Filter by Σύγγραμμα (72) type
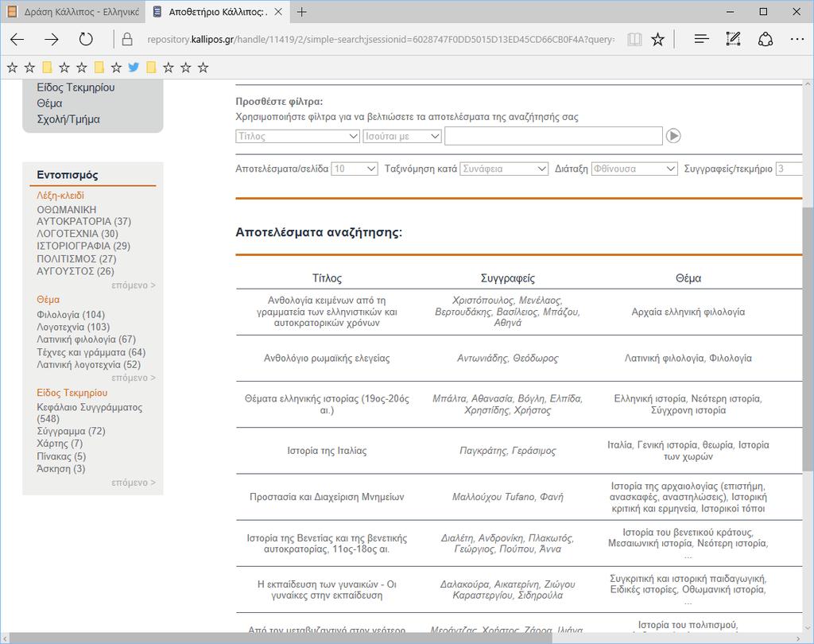 [x=71, y=431]
